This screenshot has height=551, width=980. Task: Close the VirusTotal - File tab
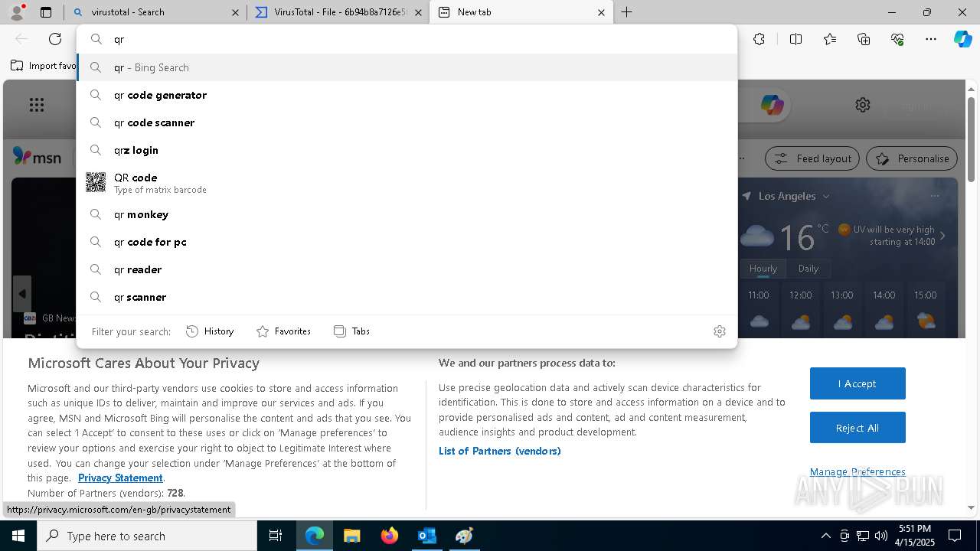click(418, 12)
